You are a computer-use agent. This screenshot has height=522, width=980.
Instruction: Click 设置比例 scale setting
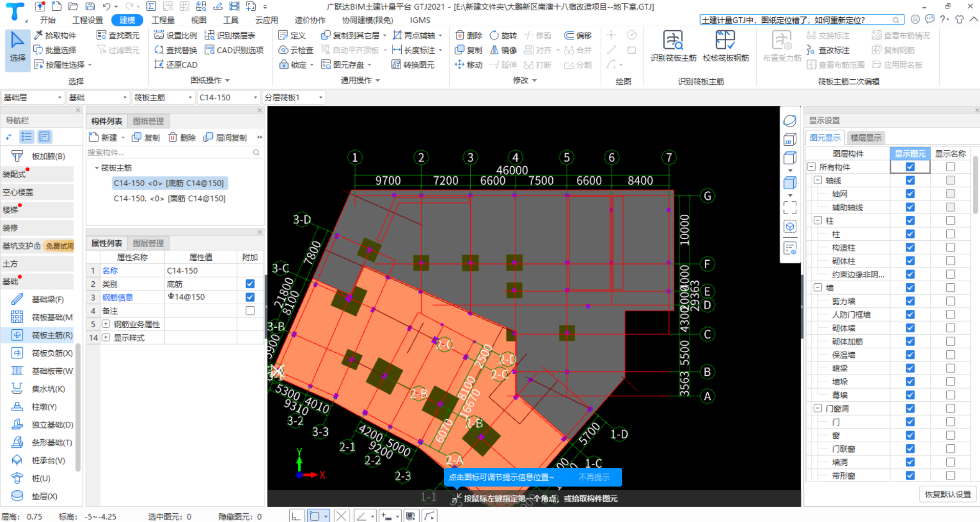point(176,35)
